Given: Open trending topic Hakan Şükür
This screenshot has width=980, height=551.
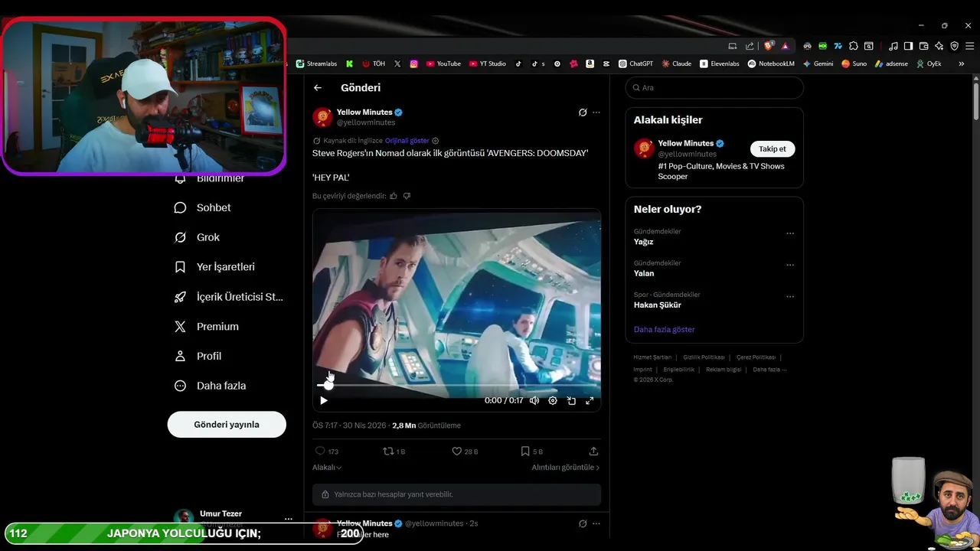Looking at the screenshot, I should tap(658, 305).
